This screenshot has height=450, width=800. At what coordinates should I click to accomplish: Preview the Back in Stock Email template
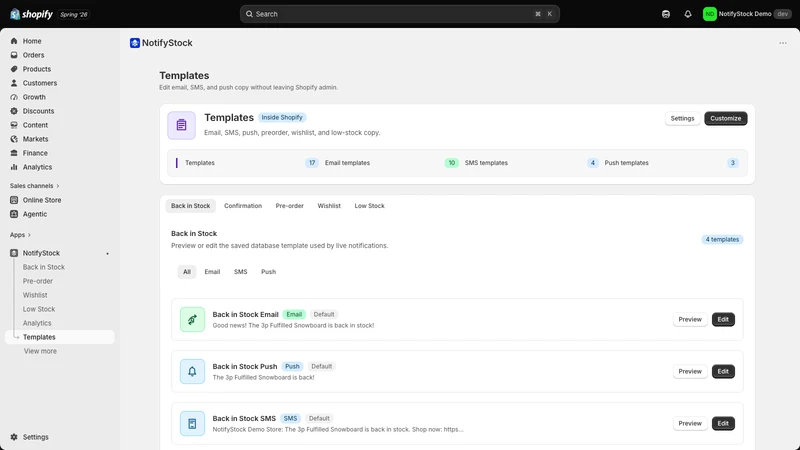(690, 319)
